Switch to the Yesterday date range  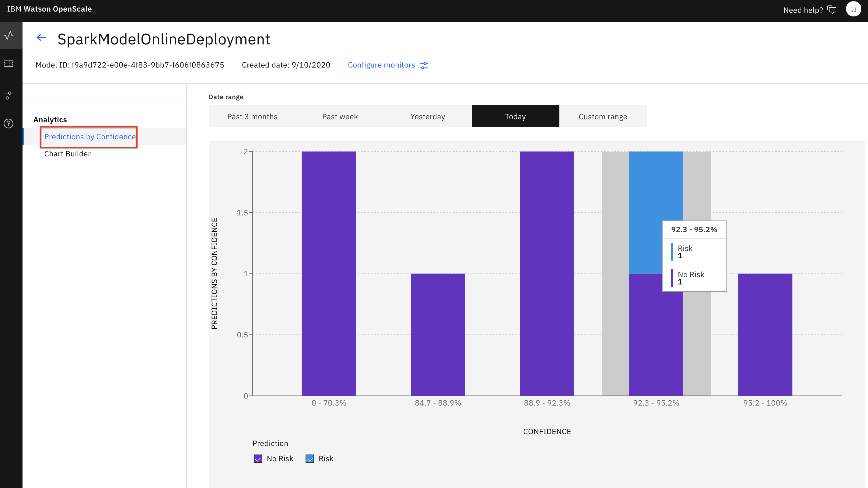[x=428, y=117]
